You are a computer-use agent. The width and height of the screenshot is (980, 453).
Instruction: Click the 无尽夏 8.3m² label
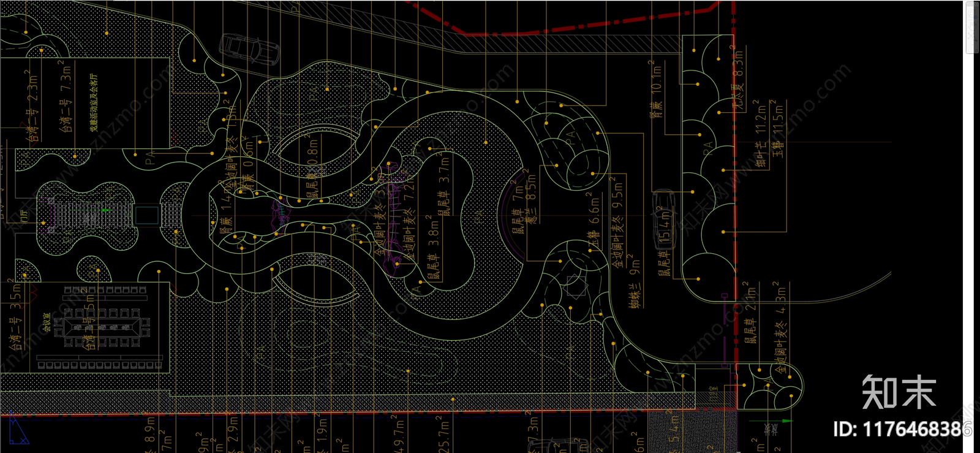[738, 77]
